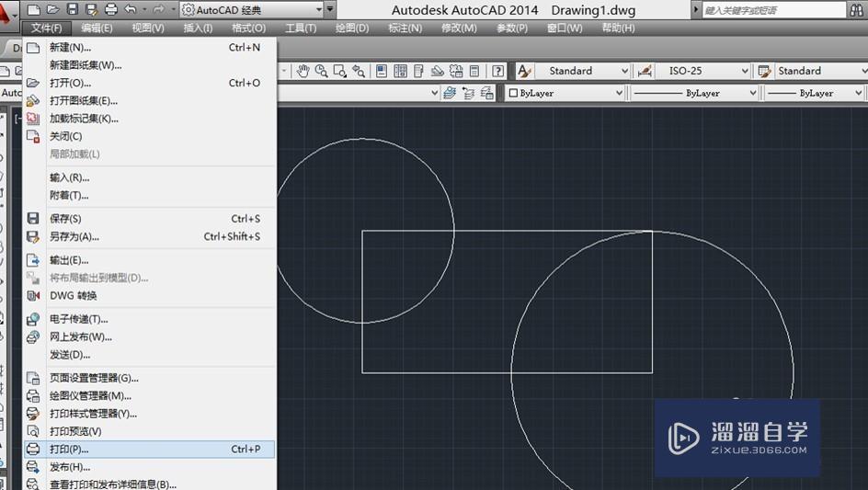This screenshot has width=868, height=490.
Task: Select the Zoom Previous tool
Action: [359, 71]
